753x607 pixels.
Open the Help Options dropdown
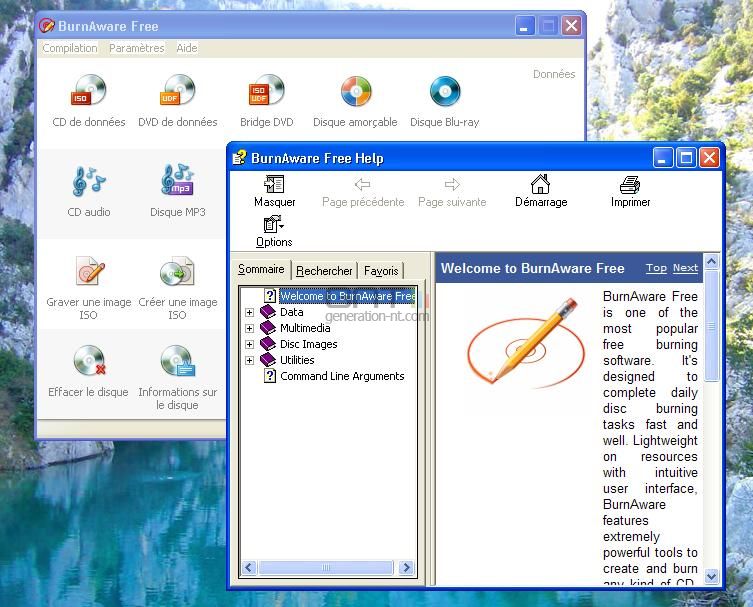[x=274, y=231]
